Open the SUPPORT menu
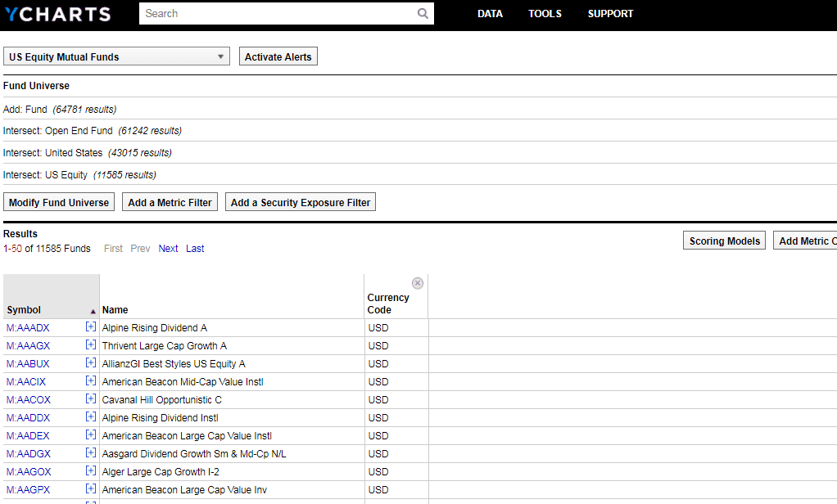Image resolution: width=837 pixels, height=504 pixels. 611,14
